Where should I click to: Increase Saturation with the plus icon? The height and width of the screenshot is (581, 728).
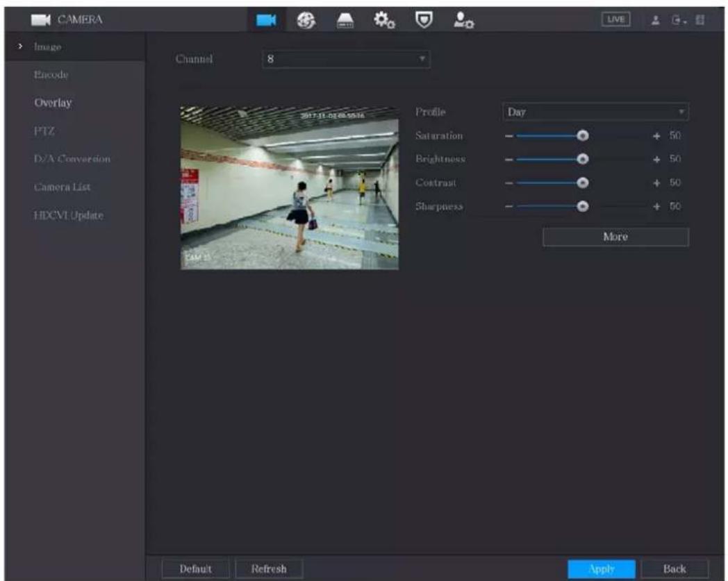pos(656,136)
